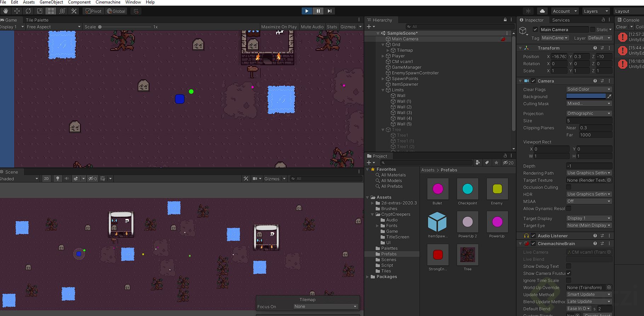
Task: Start Play mode
Action: (x=307, y=11)
